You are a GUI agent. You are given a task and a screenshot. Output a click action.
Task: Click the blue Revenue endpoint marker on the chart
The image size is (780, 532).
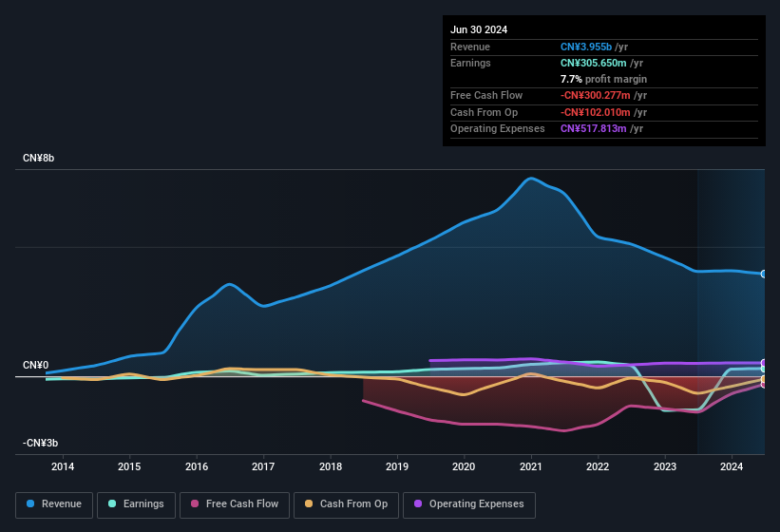click(x=764, y=274)
